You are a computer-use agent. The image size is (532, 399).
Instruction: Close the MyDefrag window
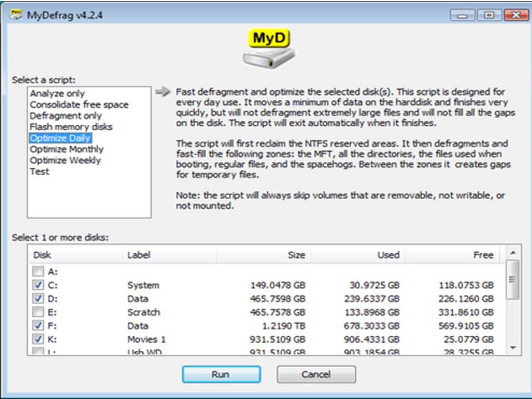click(516, 16)
